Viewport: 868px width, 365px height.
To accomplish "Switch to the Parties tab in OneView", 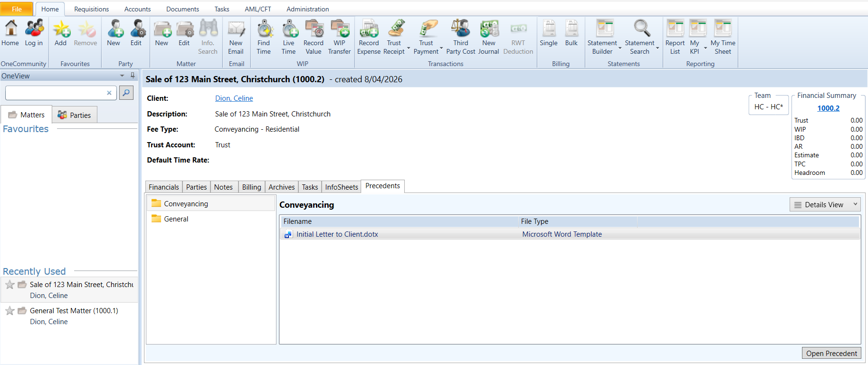I will pos(75,115).
